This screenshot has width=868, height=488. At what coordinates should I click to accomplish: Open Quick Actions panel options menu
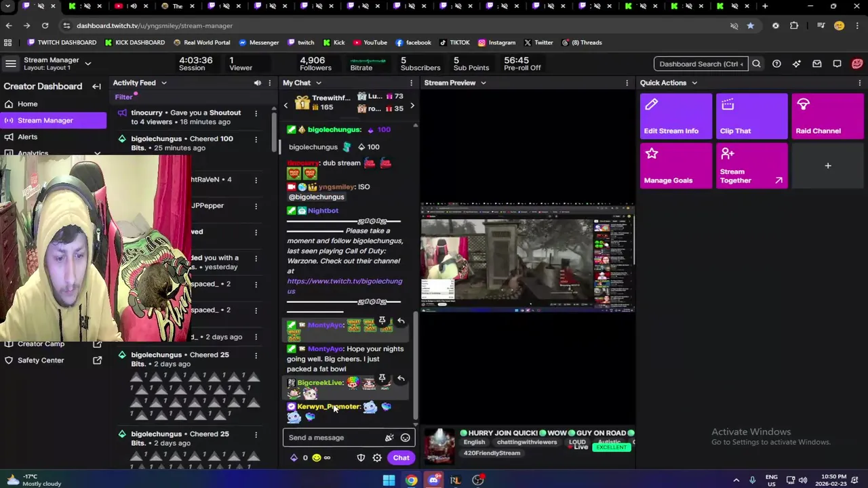[x=859, y=83]
